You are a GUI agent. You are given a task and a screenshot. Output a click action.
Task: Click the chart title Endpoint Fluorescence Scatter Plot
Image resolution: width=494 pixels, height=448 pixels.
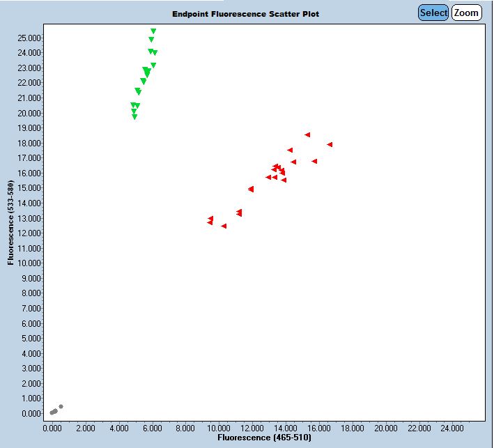pos(246,14)
